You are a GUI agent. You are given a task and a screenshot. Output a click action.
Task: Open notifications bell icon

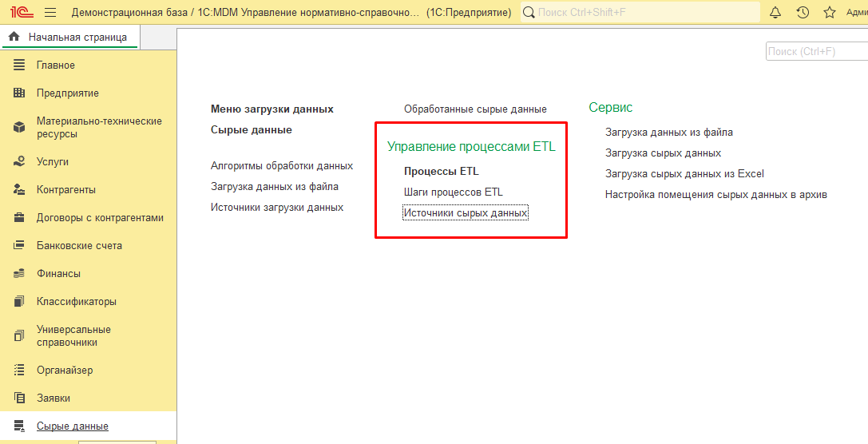[x=775, y=12]
